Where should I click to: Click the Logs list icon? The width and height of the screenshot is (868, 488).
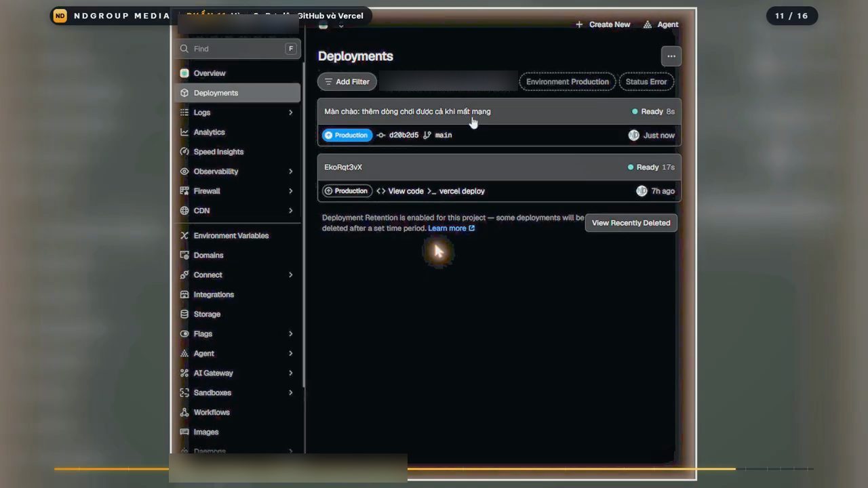click(x=184, y=113)
